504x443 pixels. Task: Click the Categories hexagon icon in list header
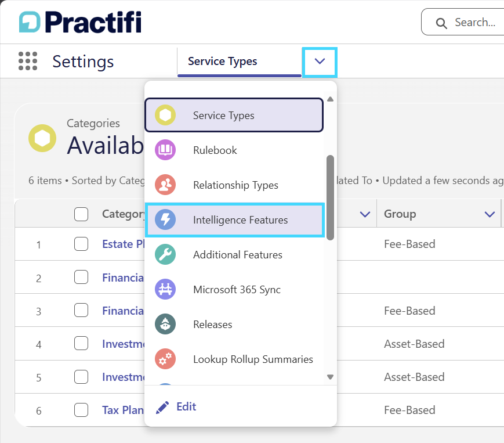click(x=42, y=138)
